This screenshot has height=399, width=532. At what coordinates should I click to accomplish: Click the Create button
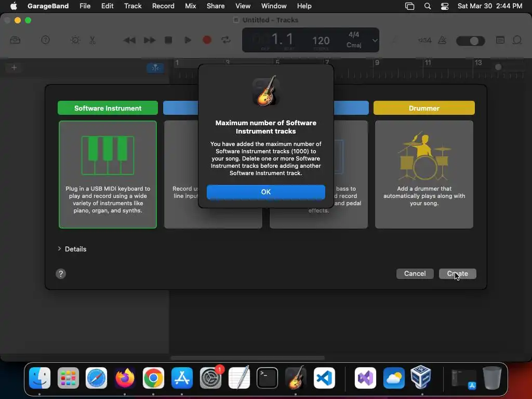(457, 273)
